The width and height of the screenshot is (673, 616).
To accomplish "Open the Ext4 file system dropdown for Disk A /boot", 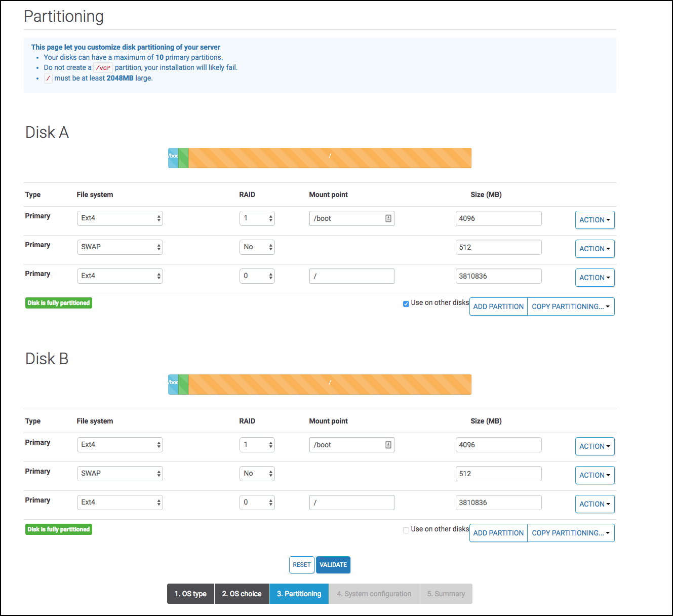I will (120, 218).
